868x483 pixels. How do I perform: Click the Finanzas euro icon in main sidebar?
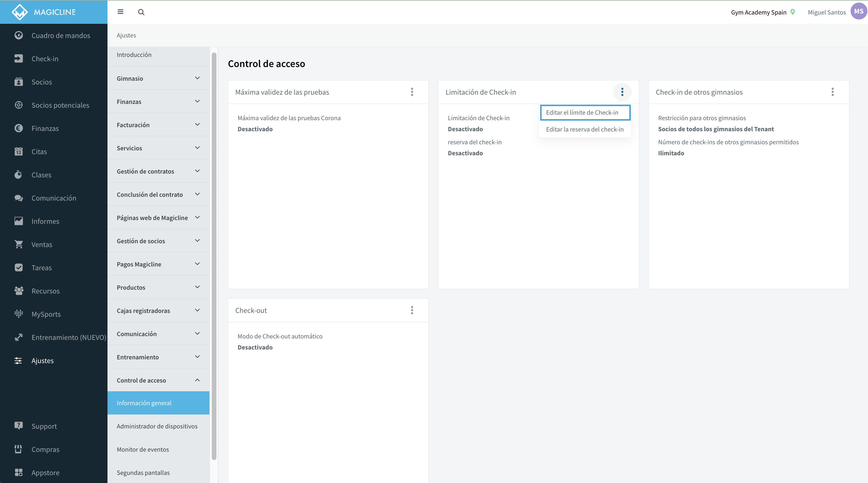[x=19, y=128]
